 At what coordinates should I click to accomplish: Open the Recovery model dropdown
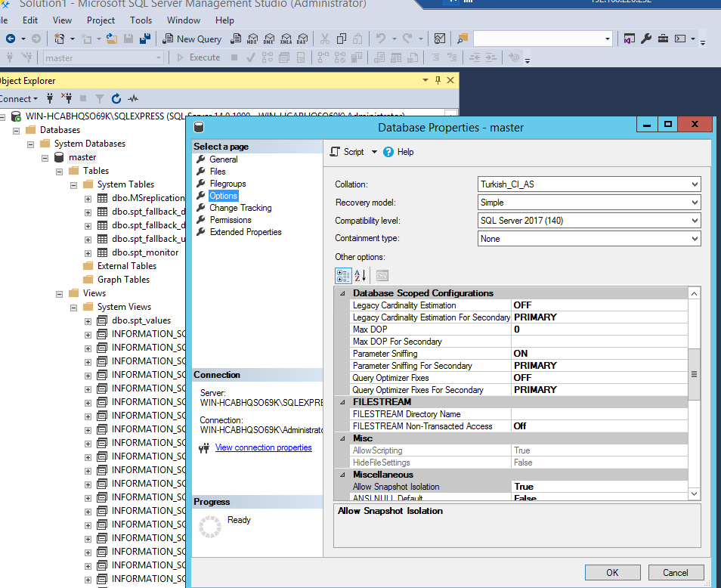589,203
